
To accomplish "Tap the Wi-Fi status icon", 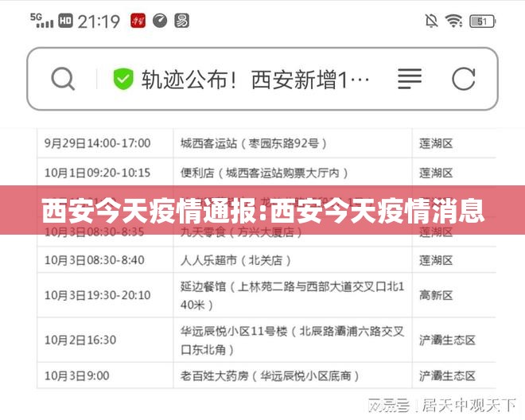I will (453, 21).
